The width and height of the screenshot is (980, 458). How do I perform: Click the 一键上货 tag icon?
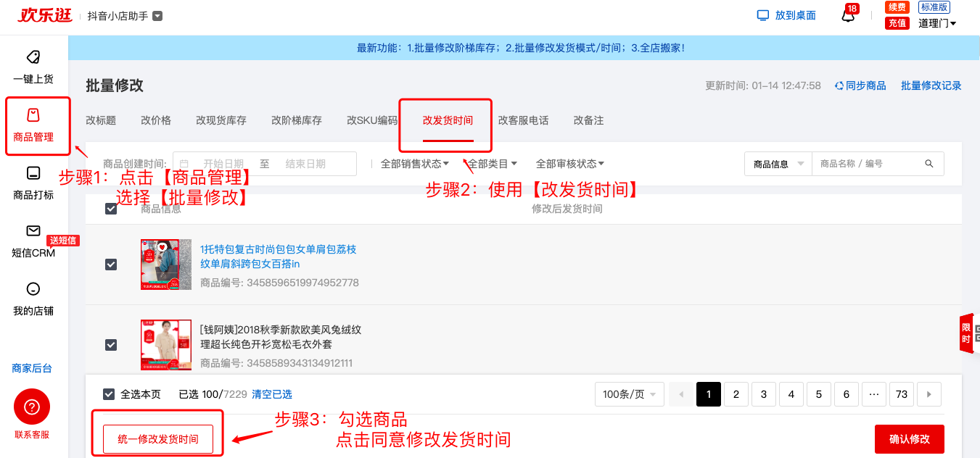click(33, 57)
